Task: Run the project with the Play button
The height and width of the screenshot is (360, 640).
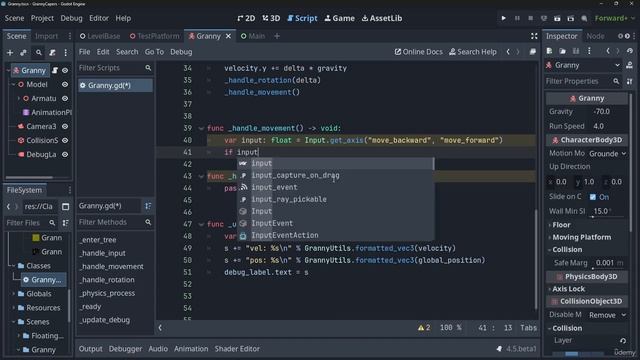Action: tap(503, 18)
